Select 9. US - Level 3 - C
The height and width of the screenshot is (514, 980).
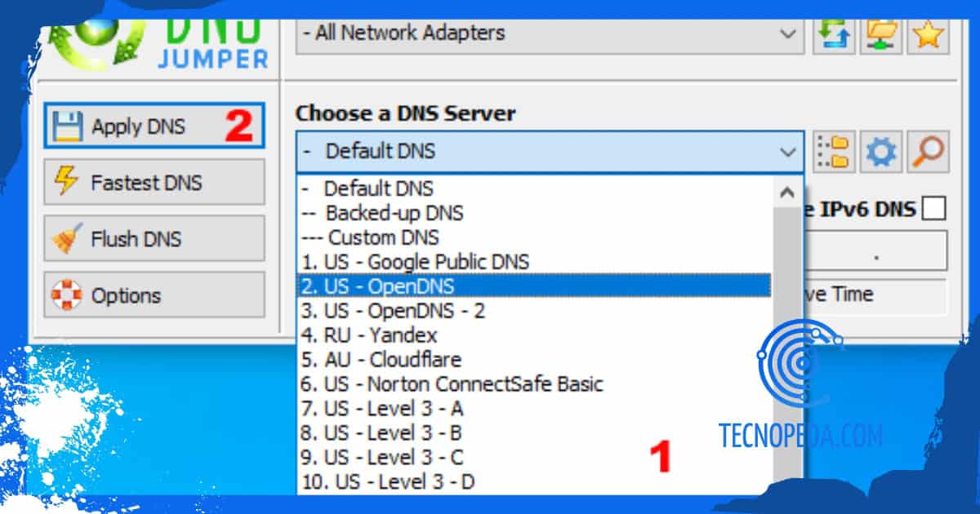(x=534, y=458)
